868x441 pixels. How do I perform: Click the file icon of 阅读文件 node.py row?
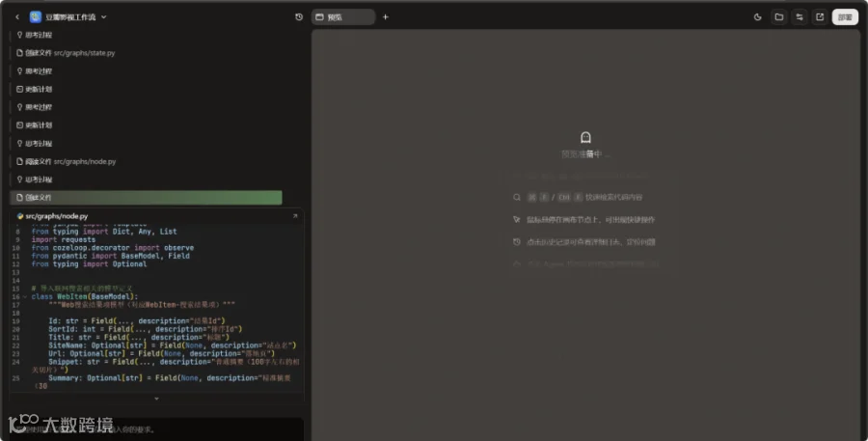pyautogui.click(x=19, y=162)
